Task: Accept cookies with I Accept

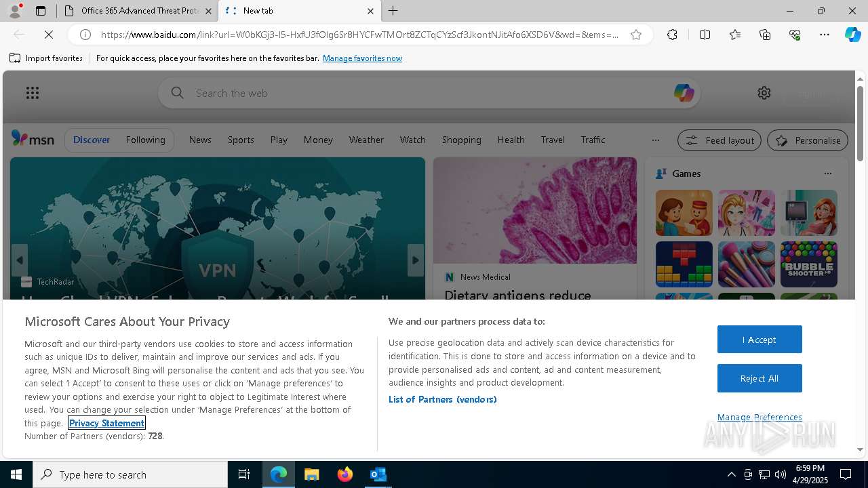Action: 759,340
